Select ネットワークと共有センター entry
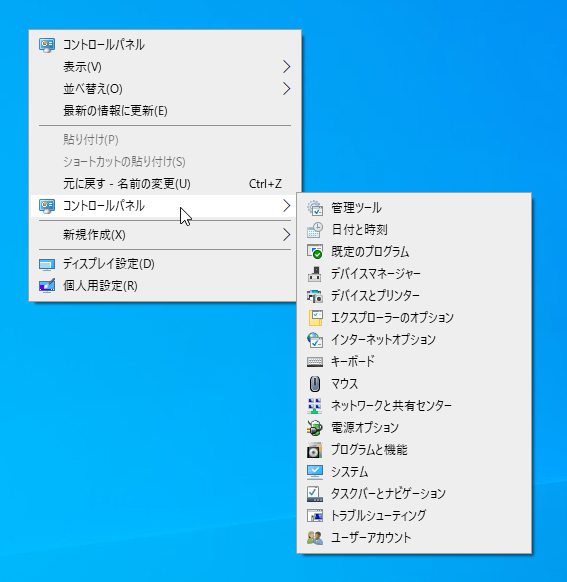The width and height of the screenshot is (567, 582). (414, 406)
